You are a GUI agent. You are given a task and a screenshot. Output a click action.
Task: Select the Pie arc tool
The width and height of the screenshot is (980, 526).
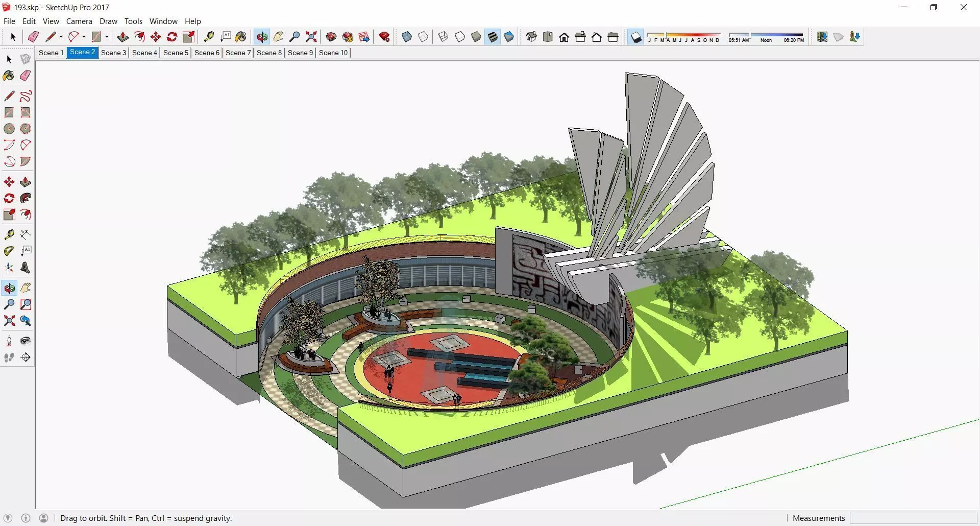[x=25, y=161]
